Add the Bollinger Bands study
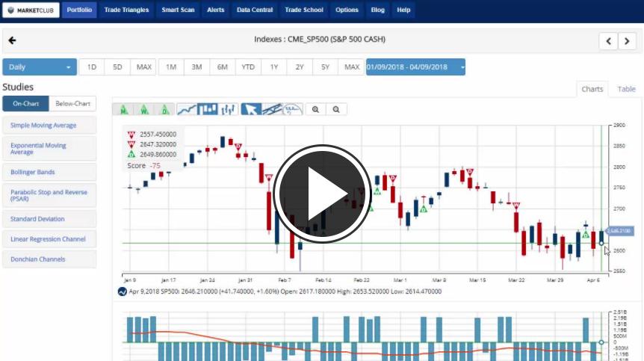The width and height of the screenshot is (644, 361). coord(49,172)
